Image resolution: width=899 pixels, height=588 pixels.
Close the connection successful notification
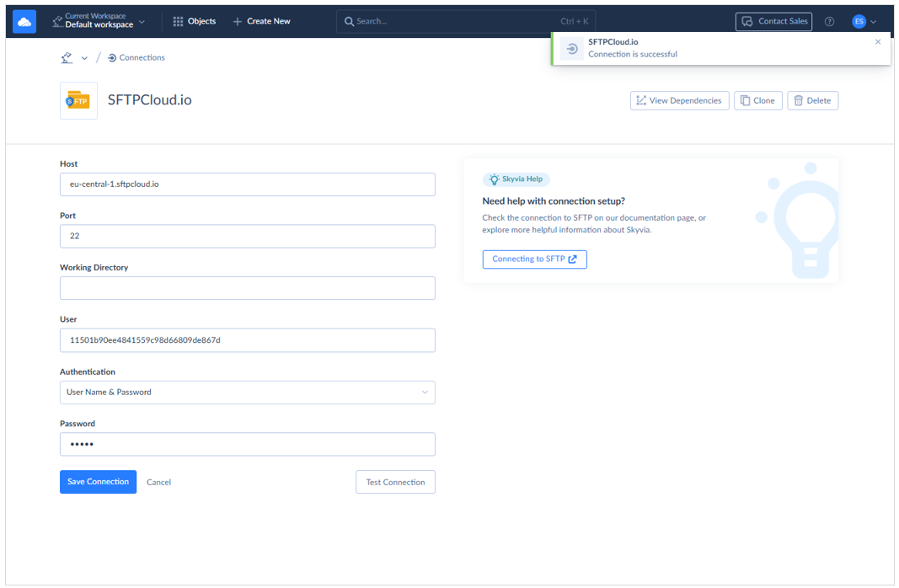tap(878, 42)
